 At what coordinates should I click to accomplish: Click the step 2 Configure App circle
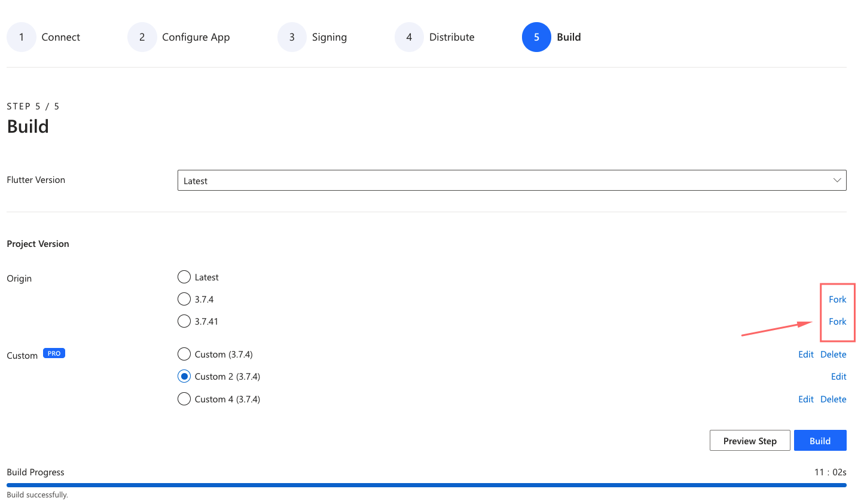[x=142, y=36]
